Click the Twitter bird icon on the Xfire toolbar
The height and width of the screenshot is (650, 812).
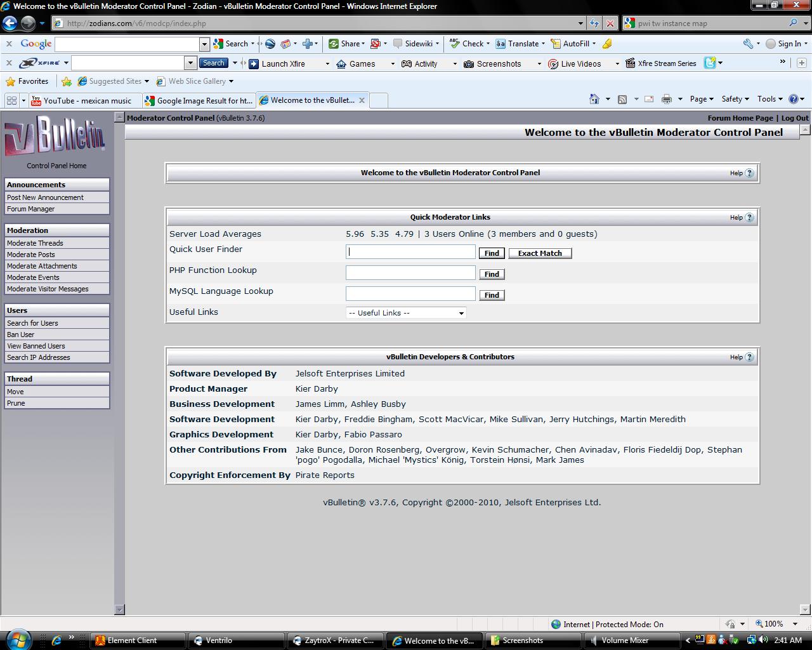(710, 63)
